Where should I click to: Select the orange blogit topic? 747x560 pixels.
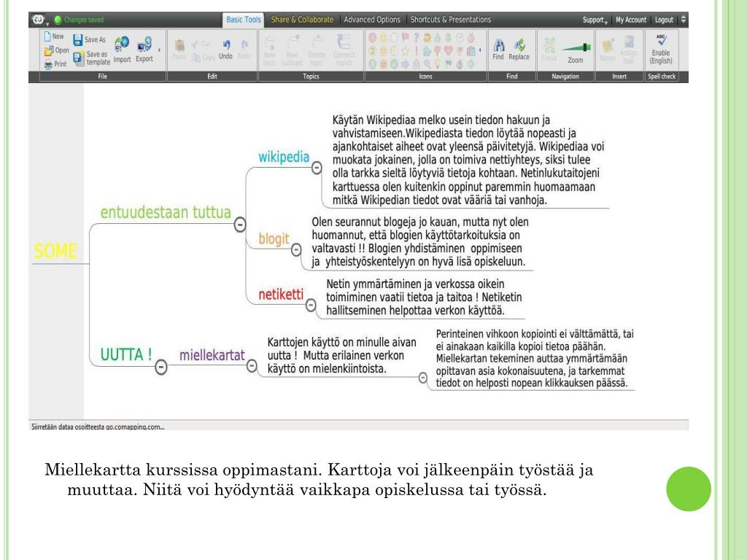point(274,238)
